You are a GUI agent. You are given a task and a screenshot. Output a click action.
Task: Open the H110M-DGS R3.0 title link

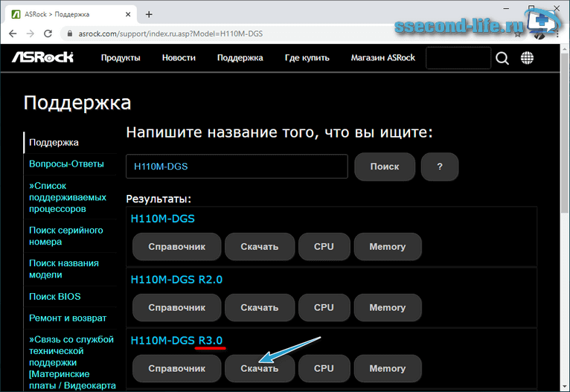click(x=176, y=341)
